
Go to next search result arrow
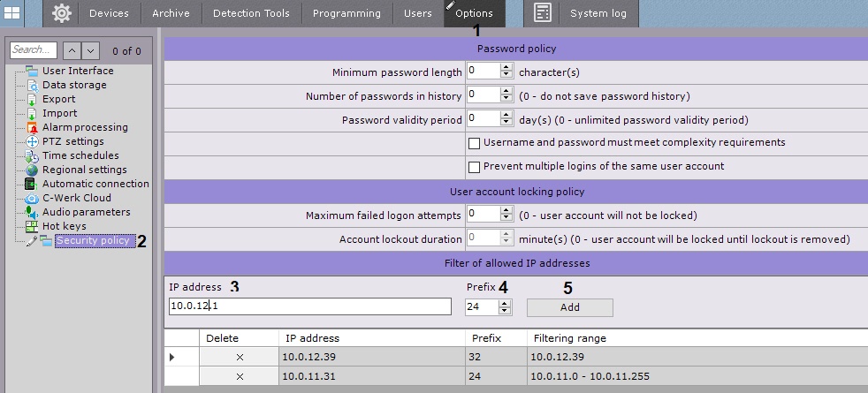pyautogui.click(x=91, y=51)
